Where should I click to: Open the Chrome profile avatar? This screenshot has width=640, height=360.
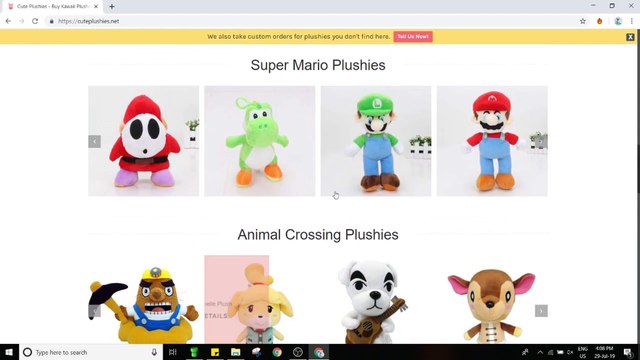coord(618,21)
